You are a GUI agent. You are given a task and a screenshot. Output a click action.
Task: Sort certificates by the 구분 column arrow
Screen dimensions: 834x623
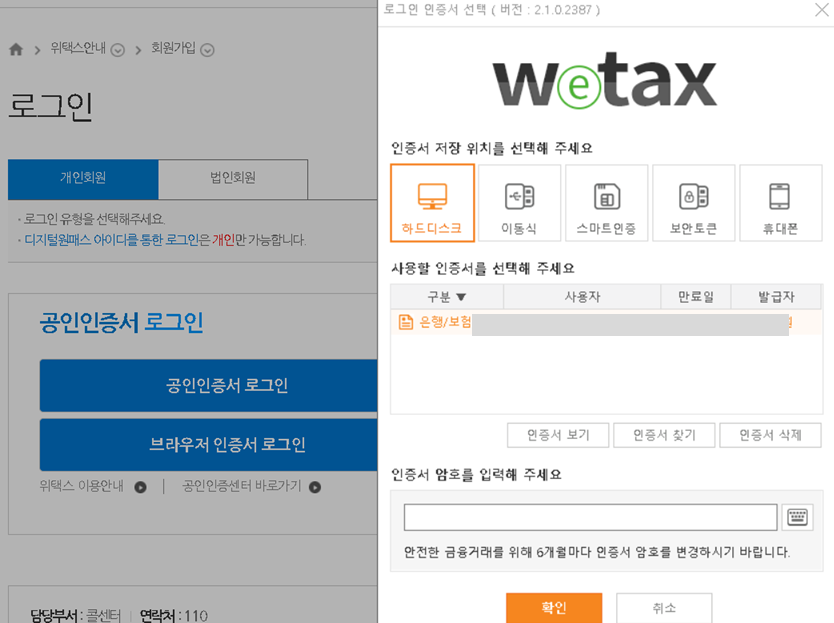[461, 297]
